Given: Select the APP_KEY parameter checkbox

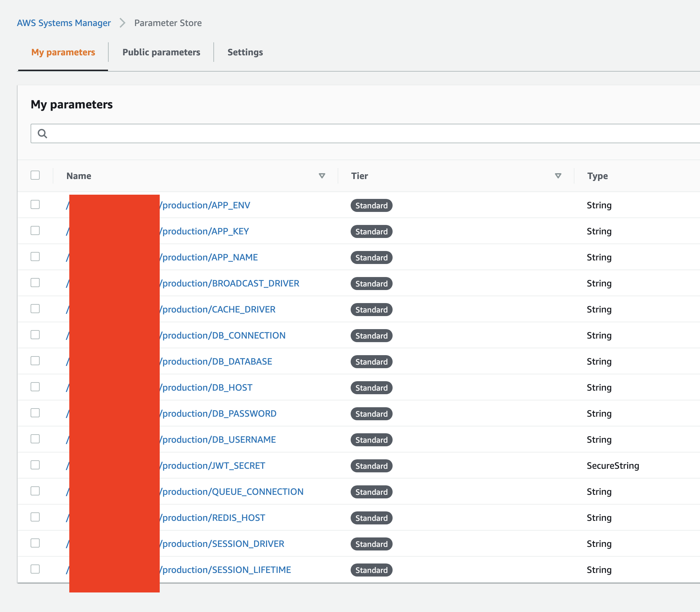Looking at the screenshot, I should coord(35,230).
